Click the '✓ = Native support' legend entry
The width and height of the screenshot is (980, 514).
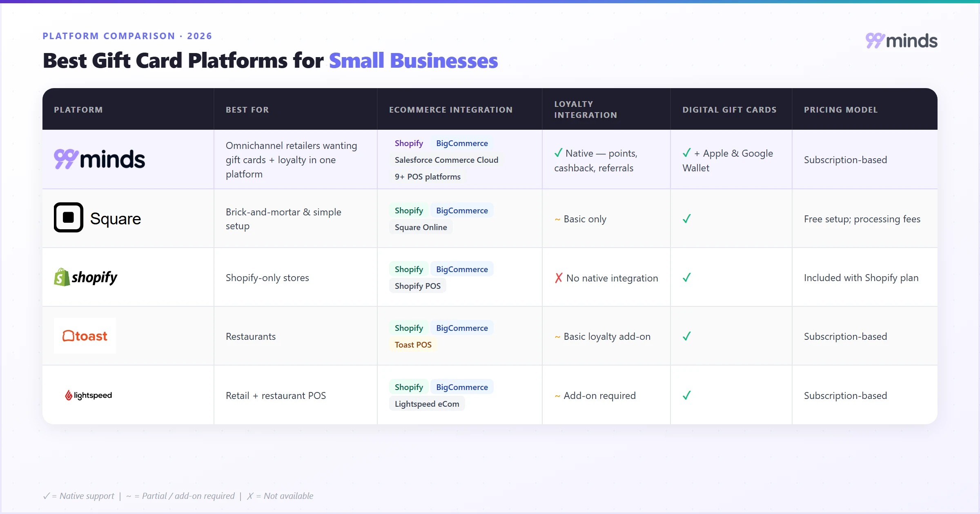click(x=78, y=496)
